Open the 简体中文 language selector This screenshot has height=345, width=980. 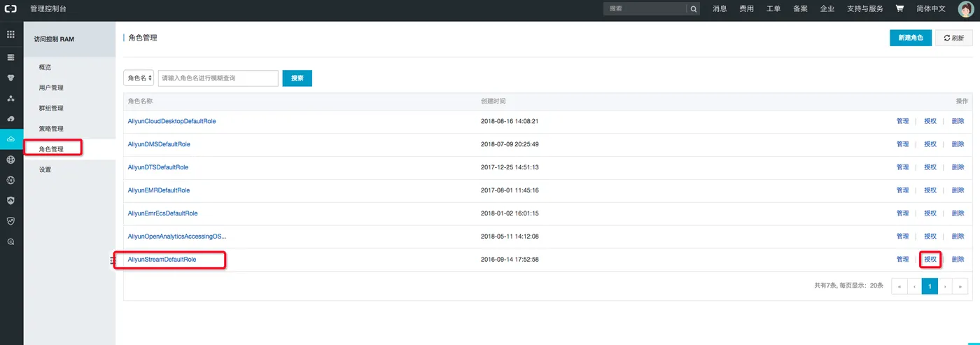pos(931,9)
